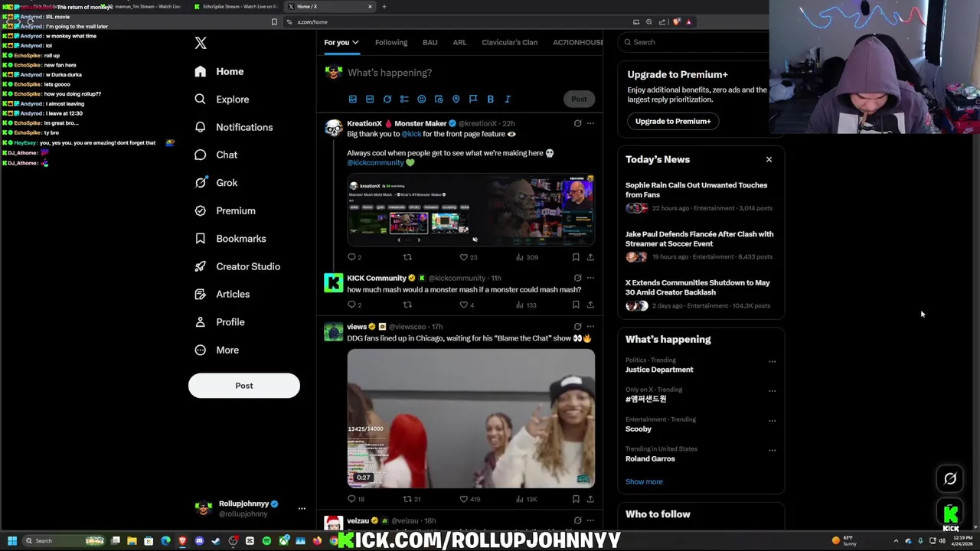The height and width of the screenshot is (551, 980).
Task: Switch to the BAU tab
Action: coord(430,42)
